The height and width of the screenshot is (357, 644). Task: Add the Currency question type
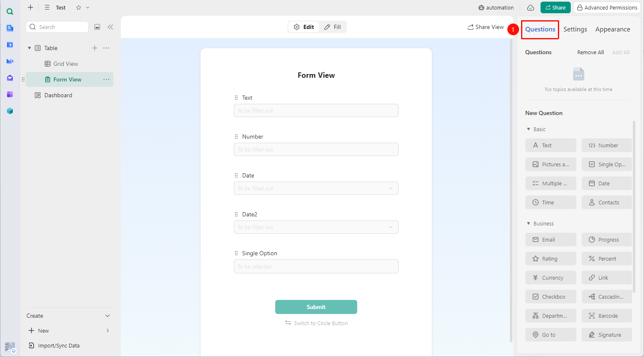click(550, 278)
